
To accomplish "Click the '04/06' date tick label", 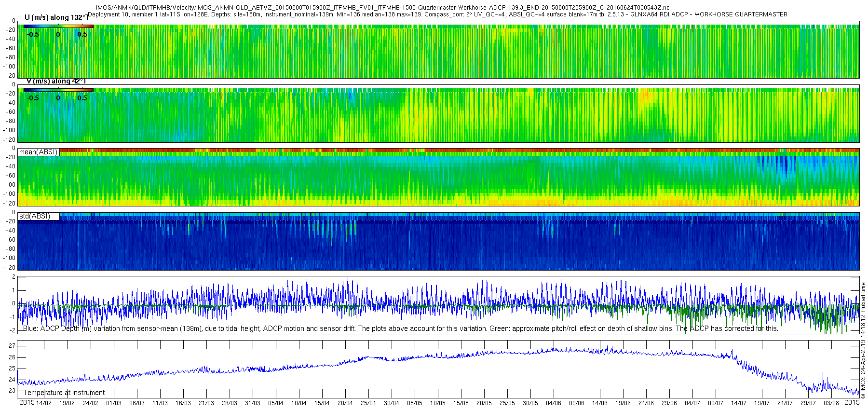I will 554,403.
